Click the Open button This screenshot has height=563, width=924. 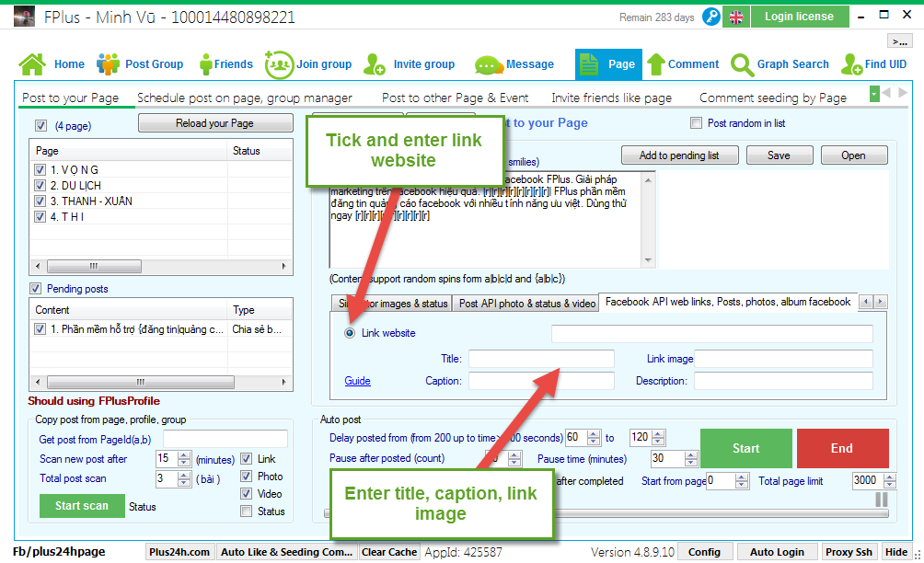coord(853,155)
